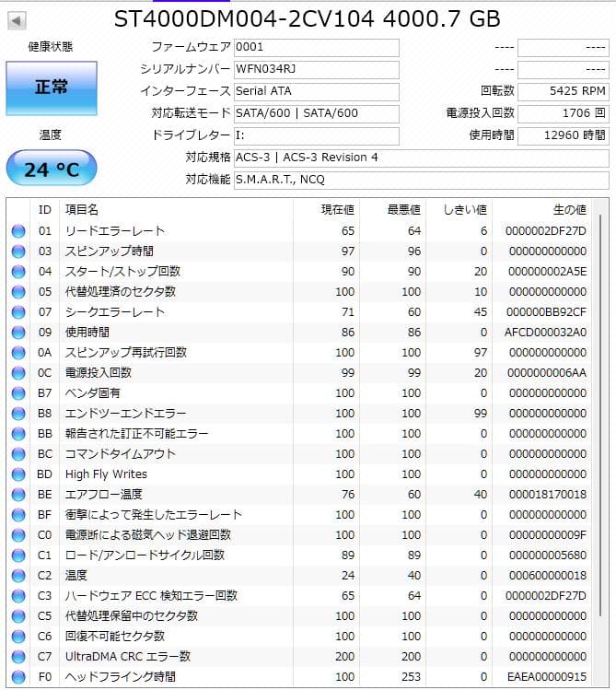616x690 pixels.
Task: Click the 現在値 column header
Action: pyautogui.click(x=338, y=210)
